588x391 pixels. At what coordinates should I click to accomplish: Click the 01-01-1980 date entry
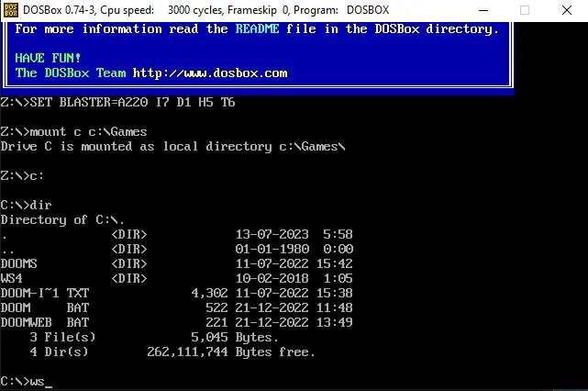pyautogui.click(x=272, y=249)
